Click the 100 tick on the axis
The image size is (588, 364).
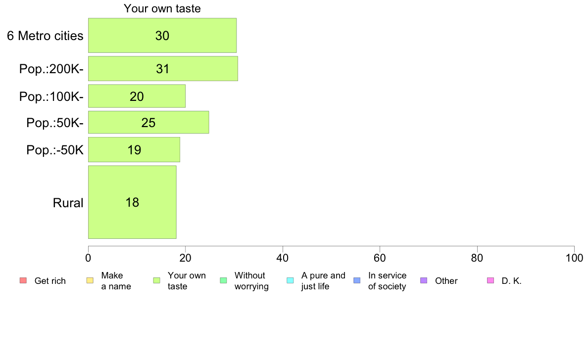(x=574, y=258)
